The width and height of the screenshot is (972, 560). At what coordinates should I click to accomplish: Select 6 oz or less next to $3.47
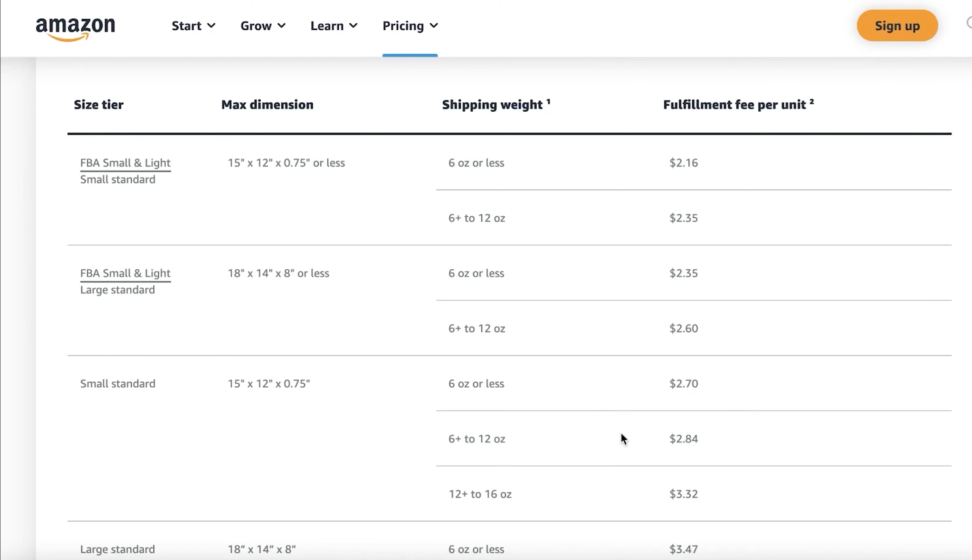coord(476,549)
